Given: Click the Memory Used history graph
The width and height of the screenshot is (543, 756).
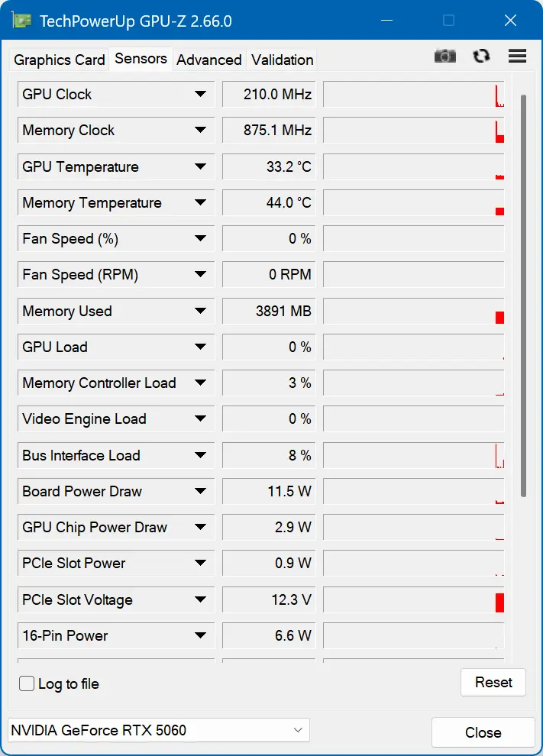Looking at the screenshot, I should click(414, 311).
